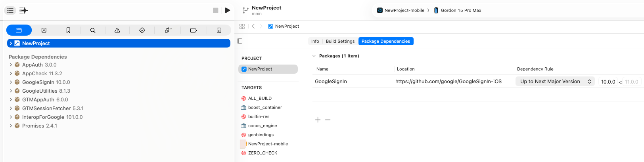This screenshot has width=644, height=162.
Task: Stop the running build
Action: (215, 10)
